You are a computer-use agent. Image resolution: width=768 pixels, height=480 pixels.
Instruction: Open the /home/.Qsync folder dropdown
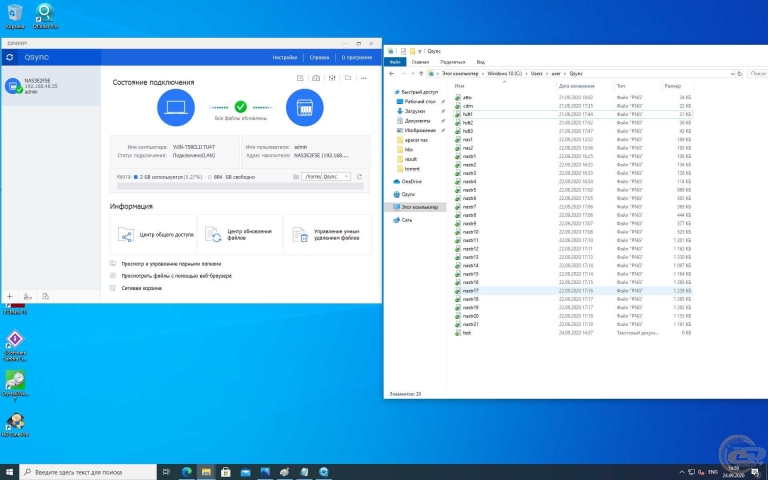(326, 176)
